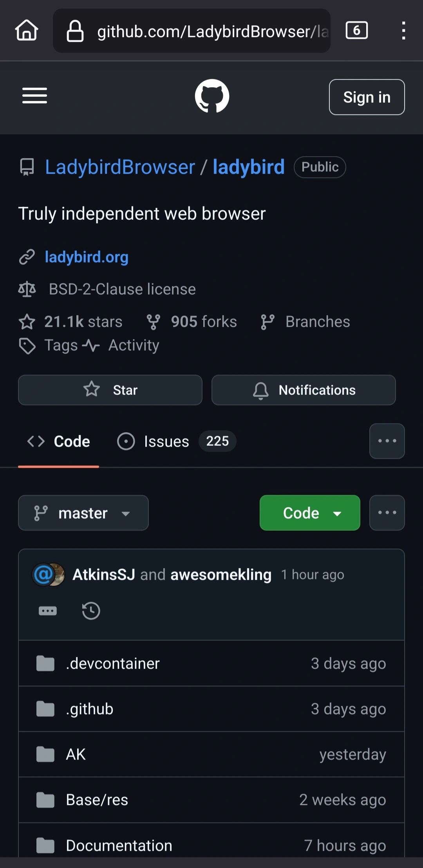The height and width of the screenshot is (868, 423).
Task: Expand the master branch selector
Action: 83,513
